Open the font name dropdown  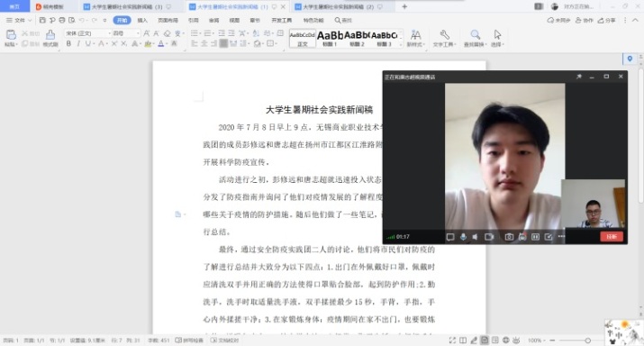tap(109, 33)
